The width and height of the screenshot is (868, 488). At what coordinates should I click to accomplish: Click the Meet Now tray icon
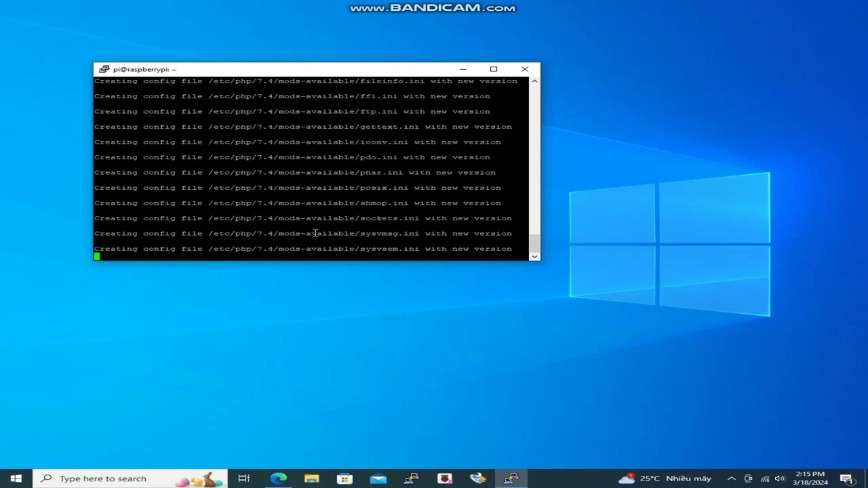748,479
